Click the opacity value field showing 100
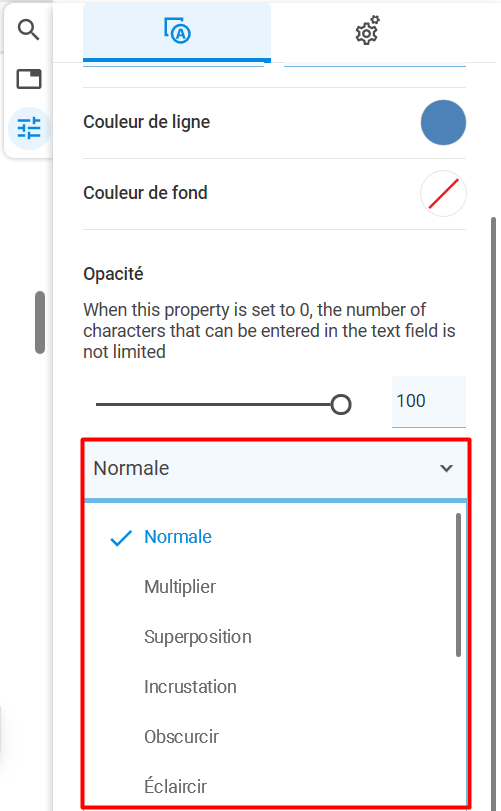The width and height of the screenshot is (501, 811). tap(429, 401)
